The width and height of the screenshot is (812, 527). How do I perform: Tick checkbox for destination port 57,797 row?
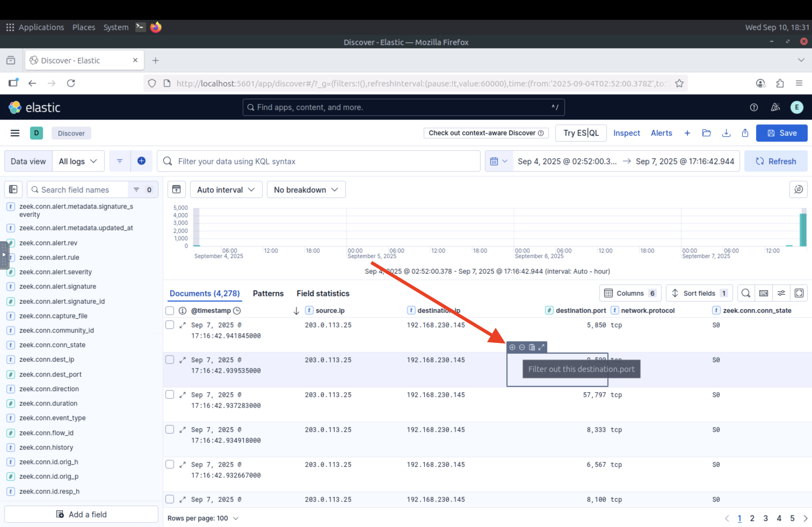click(x=169, y=395)
